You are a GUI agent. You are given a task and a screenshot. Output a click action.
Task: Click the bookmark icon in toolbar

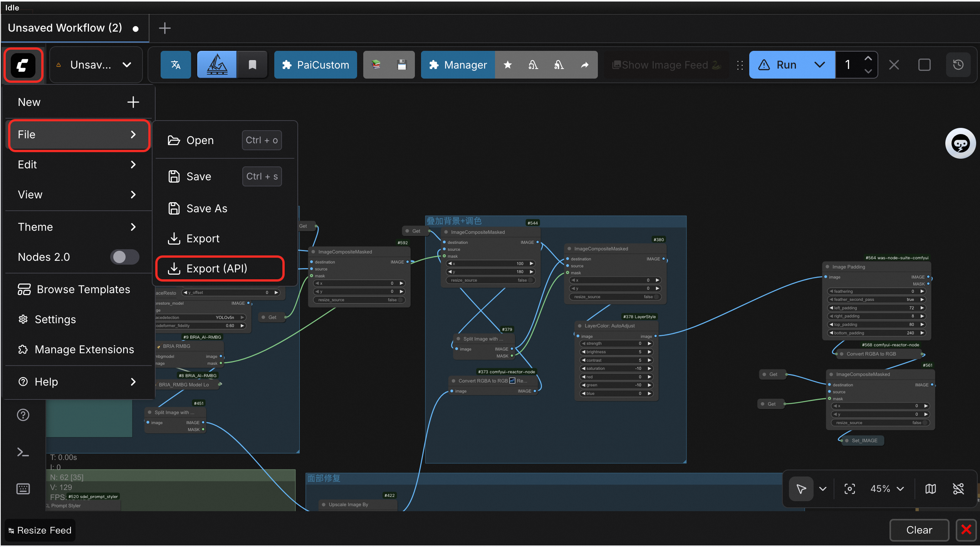[252, 65]
